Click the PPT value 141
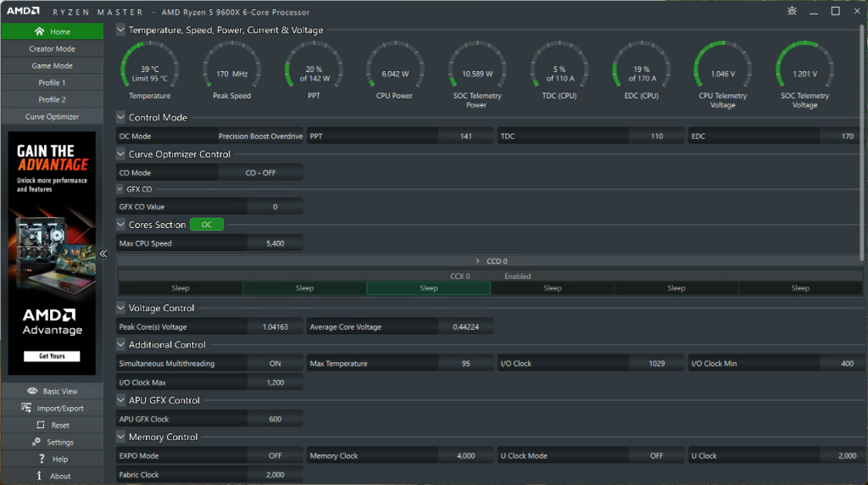This screenshot has width=868, height=485. click(x=465, y=137)
